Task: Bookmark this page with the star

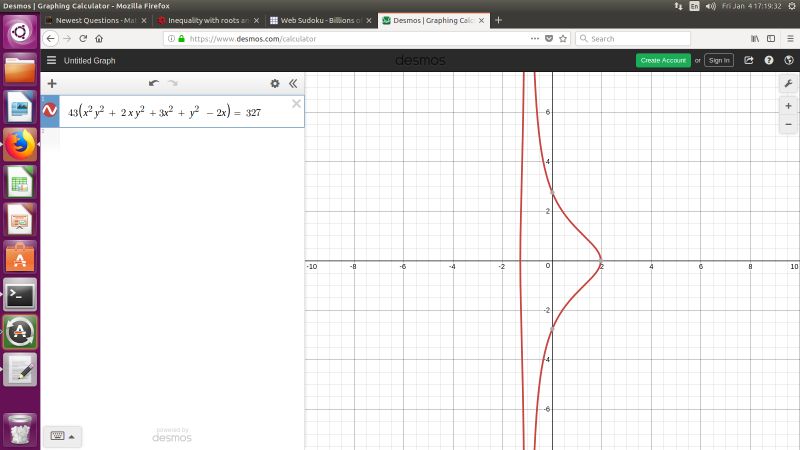Action: [x=563, y=39]
